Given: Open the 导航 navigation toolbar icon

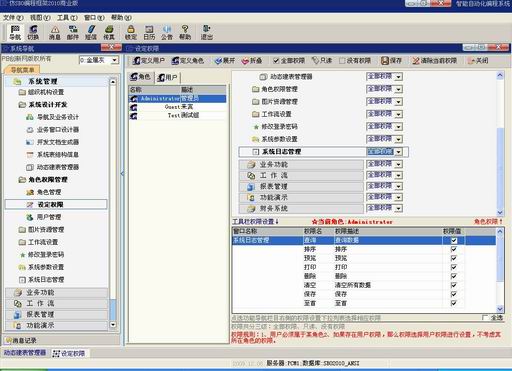Looking at the screenshot, I should tap(15, 32).
